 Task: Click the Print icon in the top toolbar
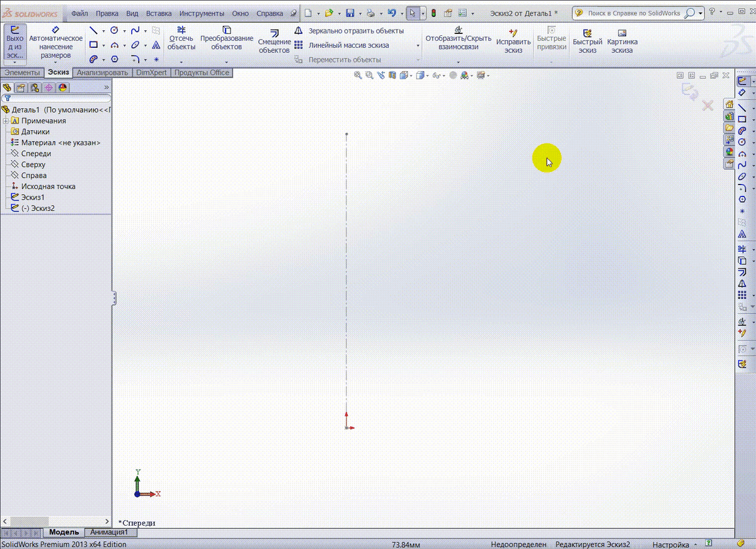371,13
